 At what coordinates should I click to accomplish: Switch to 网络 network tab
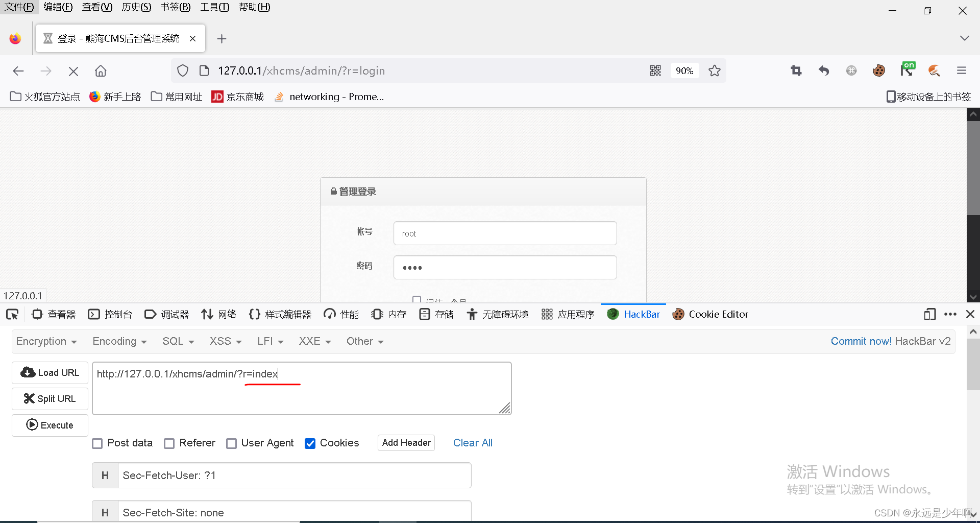pyautogui.click(x=219, y=314)
